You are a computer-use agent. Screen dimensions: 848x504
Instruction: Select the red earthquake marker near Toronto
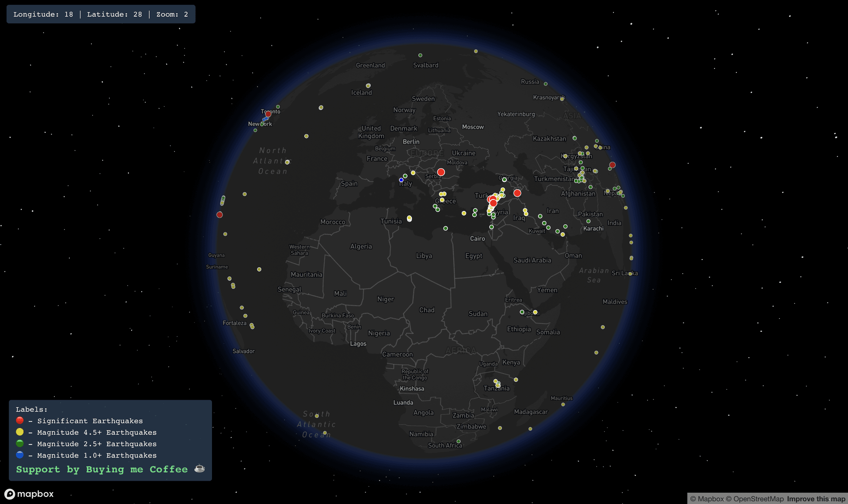(x=268, y=114)
